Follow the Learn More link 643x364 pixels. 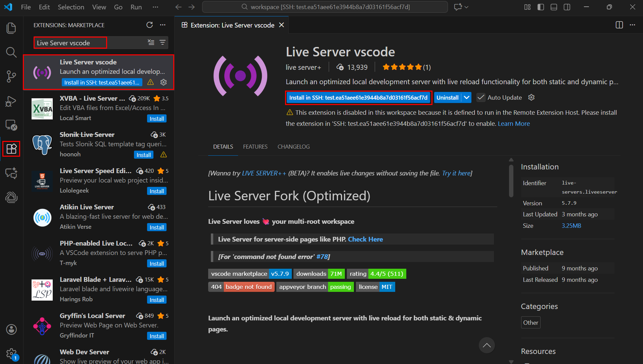pos(514,124)
